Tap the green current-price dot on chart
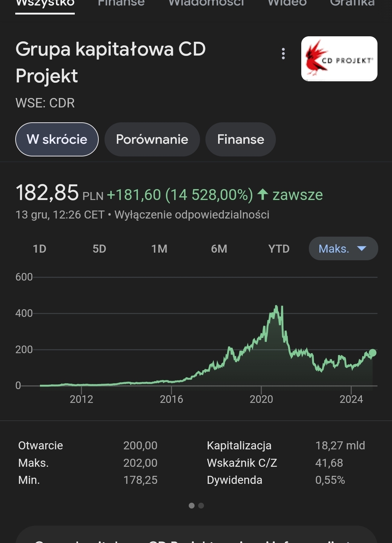This screenshot has height=543, width=392. tap(372, 353)
